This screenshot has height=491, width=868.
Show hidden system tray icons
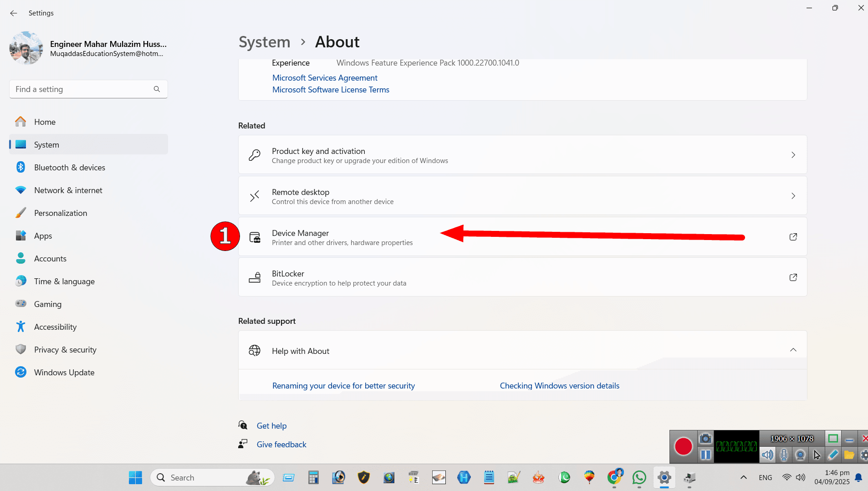(743, 477)
